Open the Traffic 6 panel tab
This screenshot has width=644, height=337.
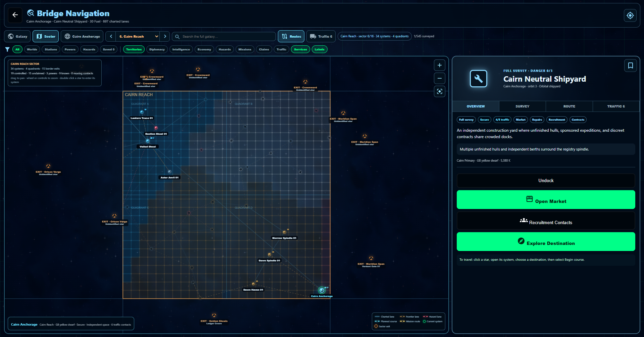(616, 107)
